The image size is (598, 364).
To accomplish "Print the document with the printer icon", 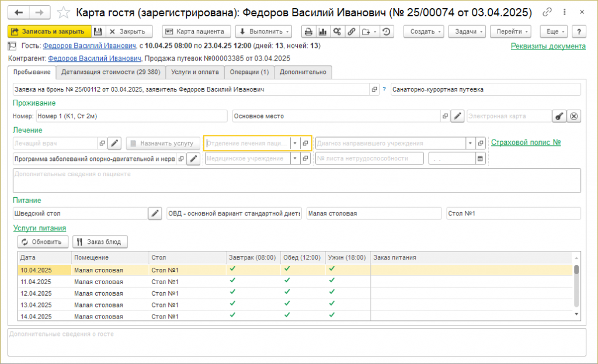I will click(x=308, y=32).
